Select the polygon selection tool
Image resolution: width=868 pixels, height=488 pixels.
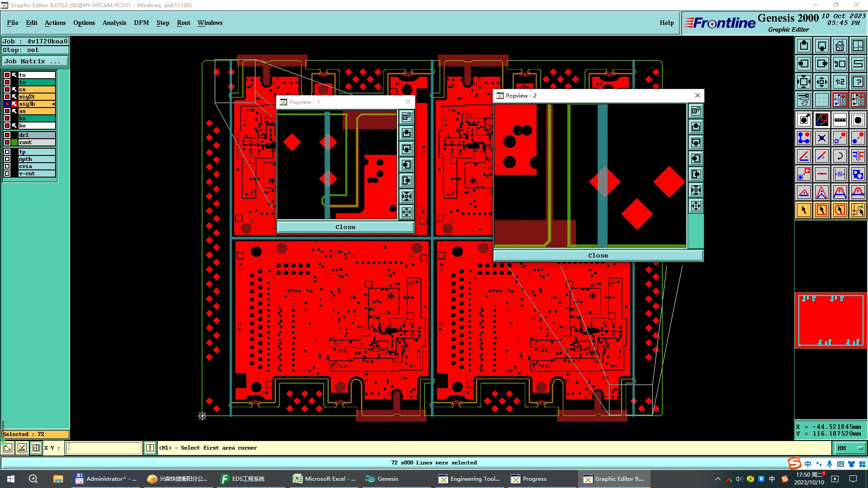tap(840, 210)
